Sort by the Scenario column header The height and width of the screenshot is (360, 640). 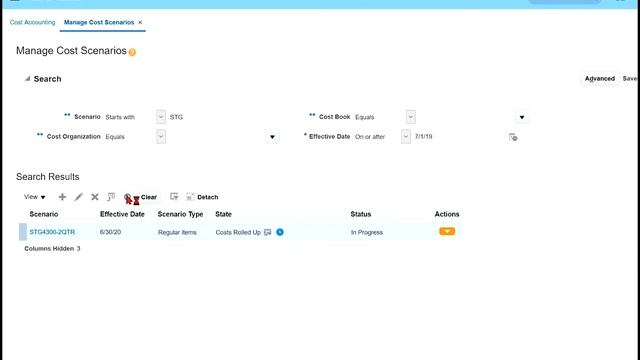[x=44, y=214]
